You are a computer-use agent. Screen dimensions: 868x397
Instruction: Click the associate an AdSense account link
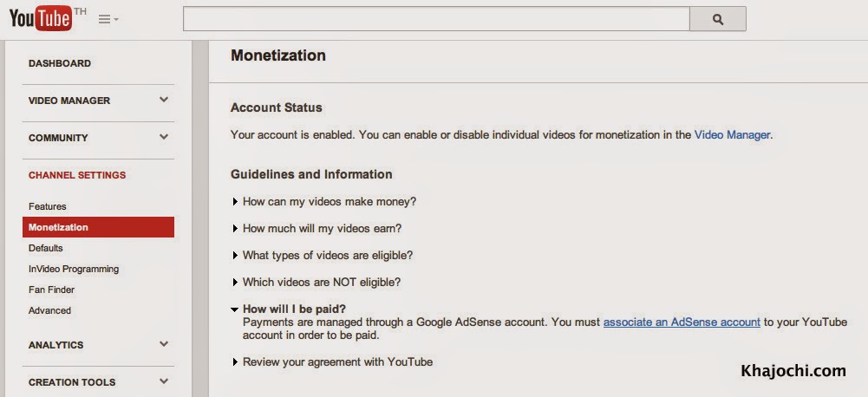coord(682,322)
